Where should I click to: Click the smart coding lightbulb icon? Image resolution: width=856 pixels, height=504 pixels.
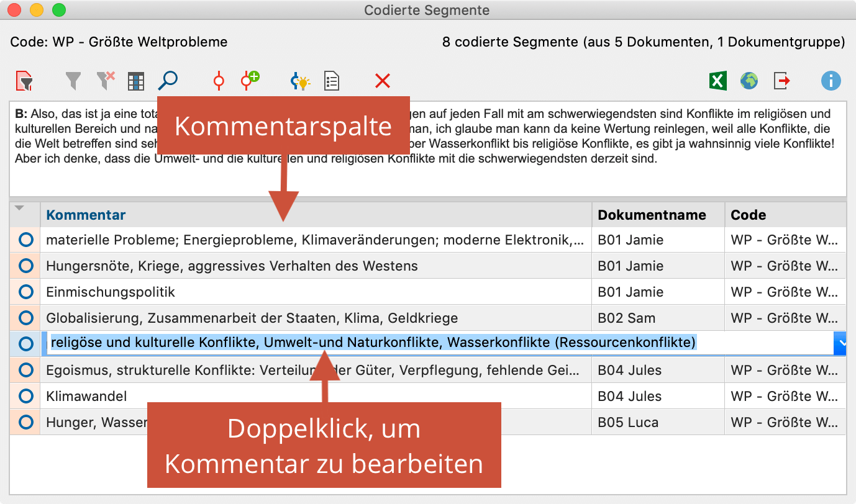click(300, 81)
